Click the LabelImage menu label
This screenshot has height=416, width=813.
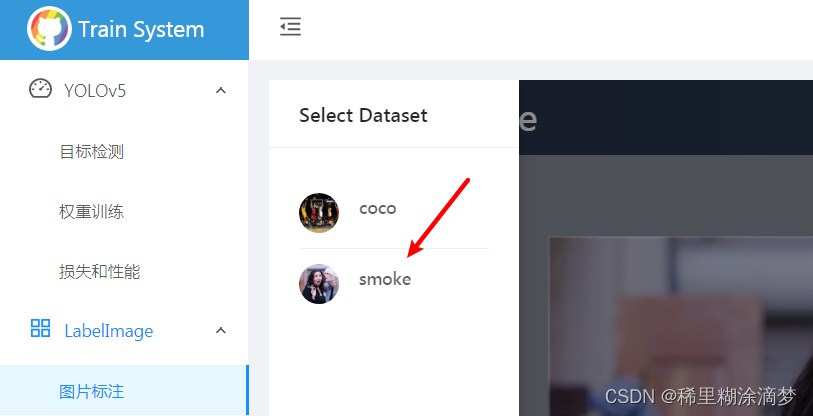[109, 331]
